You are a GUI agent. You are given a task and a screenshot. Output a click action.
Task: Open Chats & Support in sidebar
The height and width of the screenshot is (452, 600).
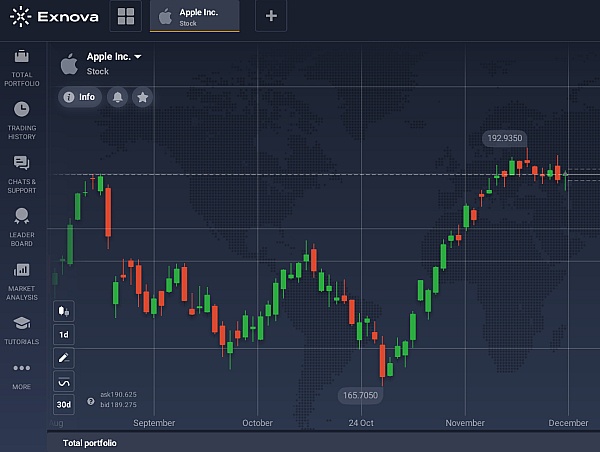pyautogui.click(x=22, y=175)
